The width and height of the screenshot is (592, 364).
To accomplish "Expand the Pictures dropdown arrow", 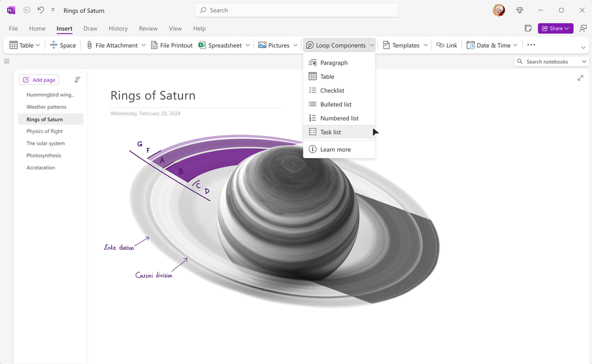I will (295, 45).
